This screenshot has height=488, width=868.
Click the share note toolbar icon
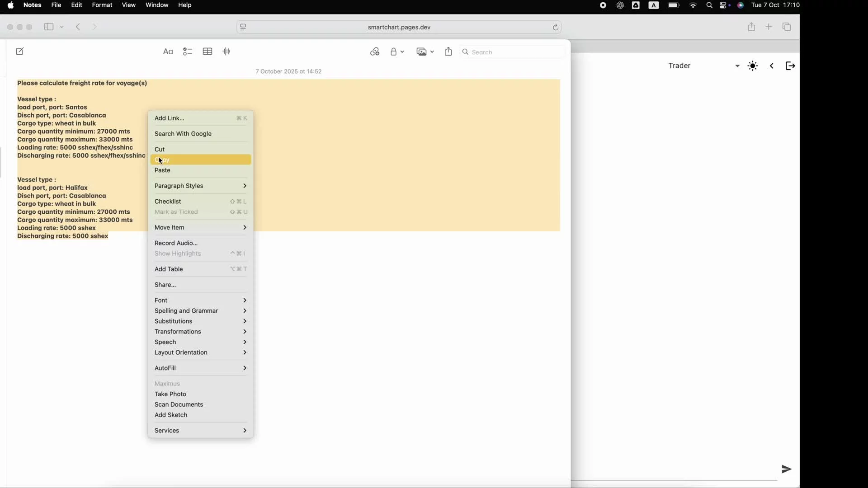click(448, 52)
